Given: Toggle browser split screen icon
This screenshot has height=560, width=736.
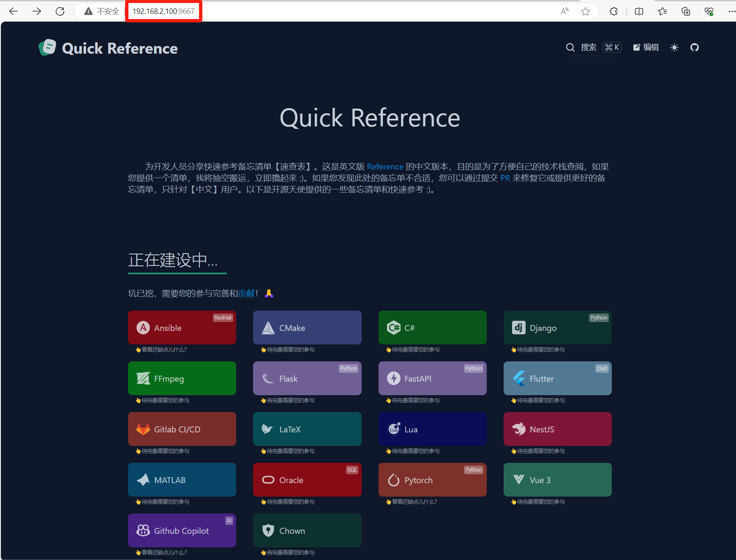Looking at the screenshot, I should [639, 11].
